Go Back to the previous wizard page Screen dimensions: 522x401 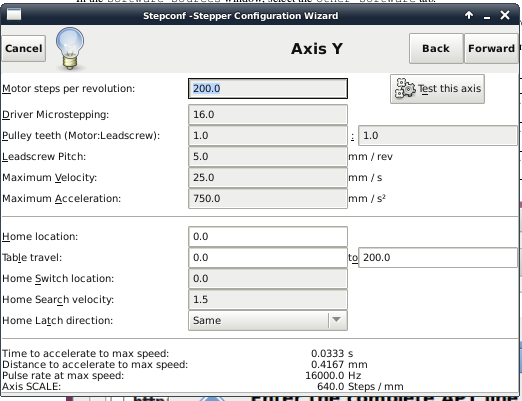click(436, 48)
